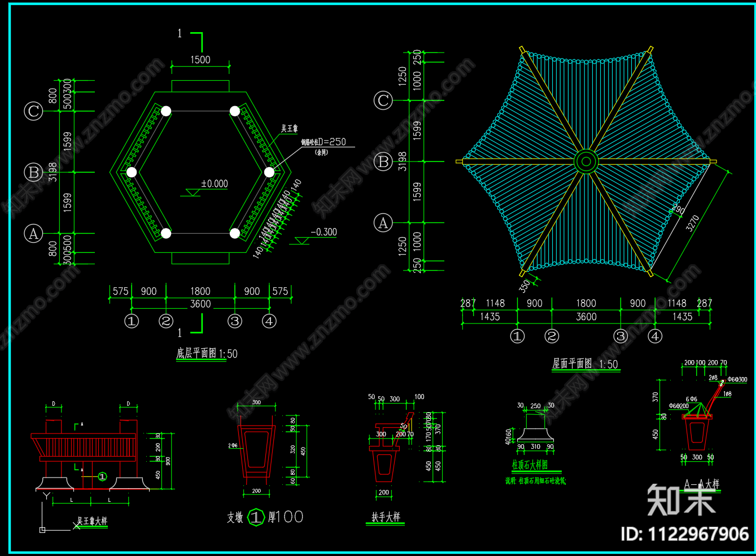The width and height of the screenshot is (756, 556).
Task: Click the 350 eave overhang dimension
Action: [525, 286]
